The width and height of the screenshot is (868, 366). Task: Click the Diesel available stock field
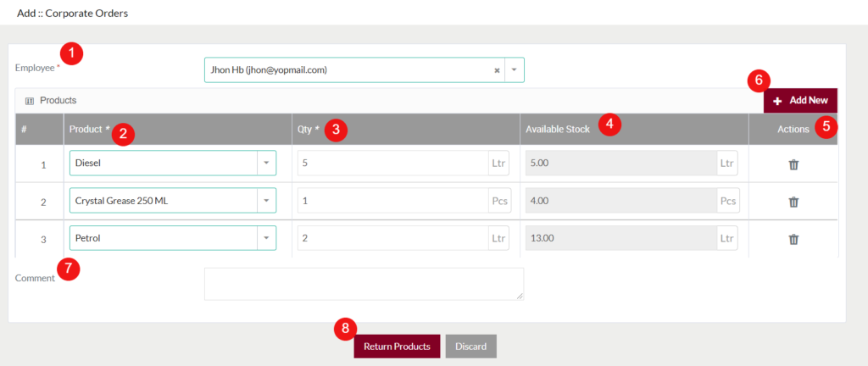click(620, 163)
